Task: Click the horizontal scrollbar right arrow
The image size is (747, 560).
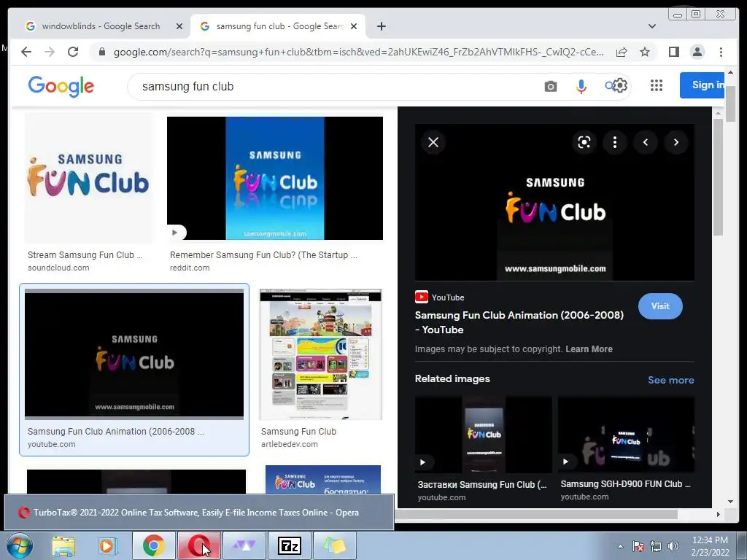Action: (x=718, y=514)
